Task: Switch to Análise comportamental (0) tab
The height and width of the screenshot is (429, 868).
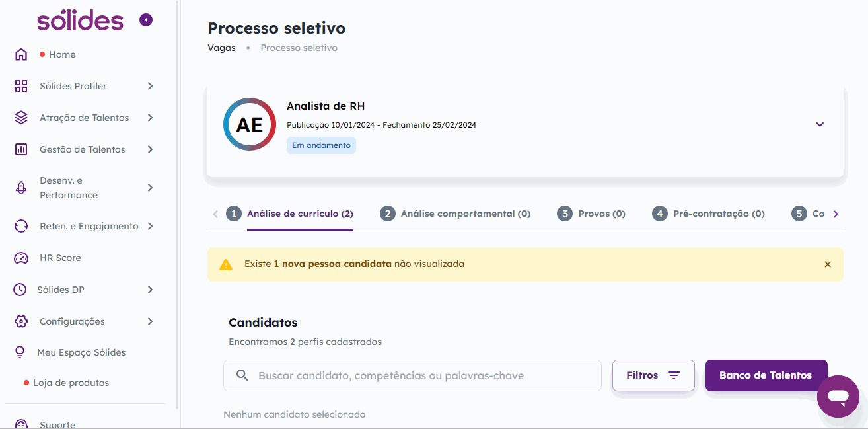Action: (x=455, y=214)
